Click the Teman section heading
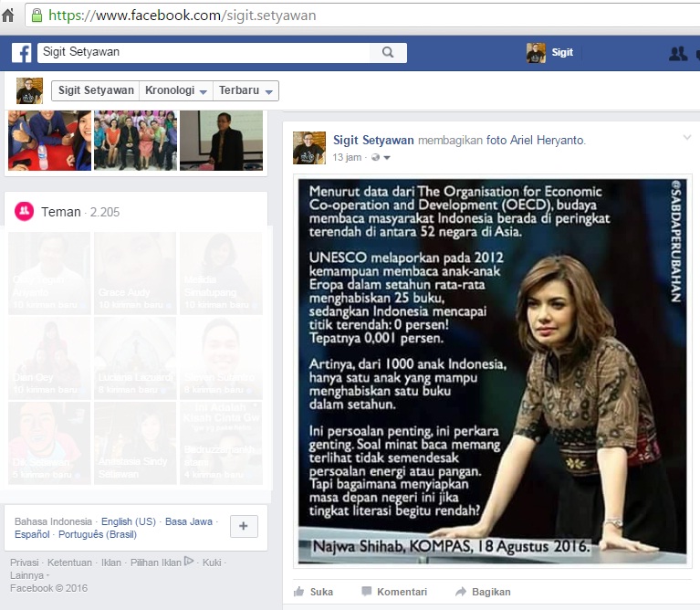 point(61,212)
